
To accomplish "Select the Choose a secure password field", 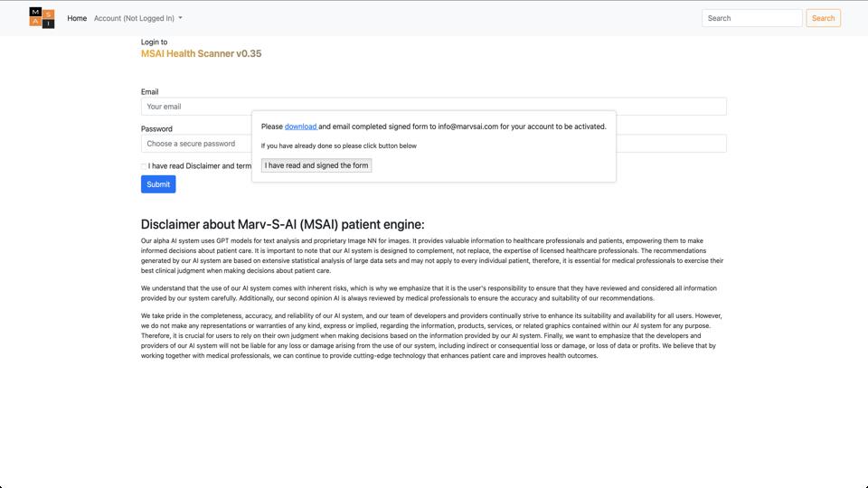I will 196,144.
